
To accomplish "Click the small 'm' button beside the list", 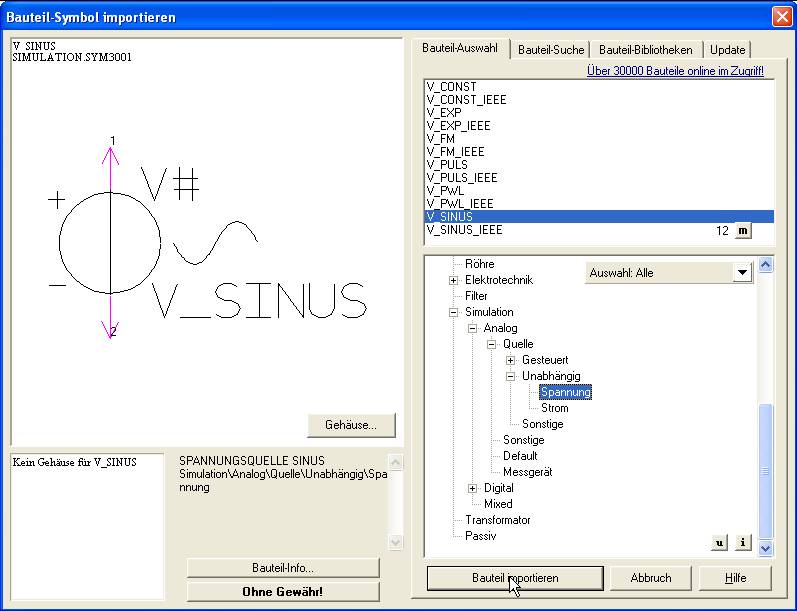I will tap(742, 231).
